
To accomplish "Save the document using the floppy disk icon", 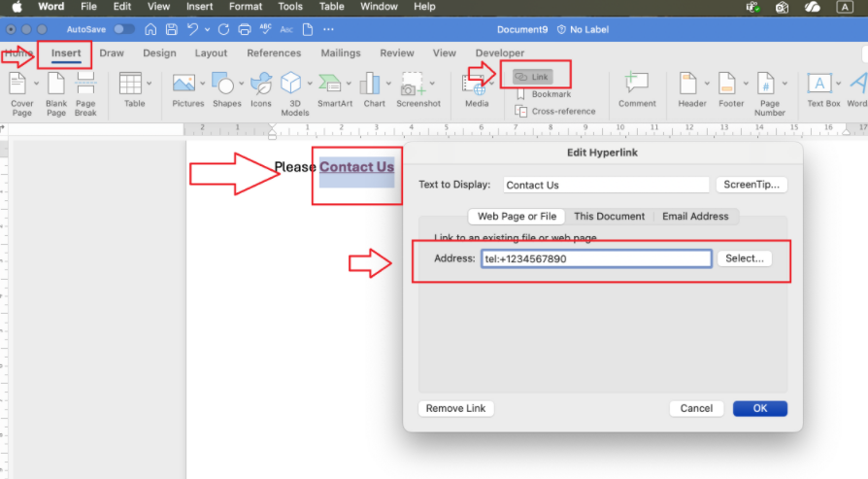I will click(x=171, y=29).
